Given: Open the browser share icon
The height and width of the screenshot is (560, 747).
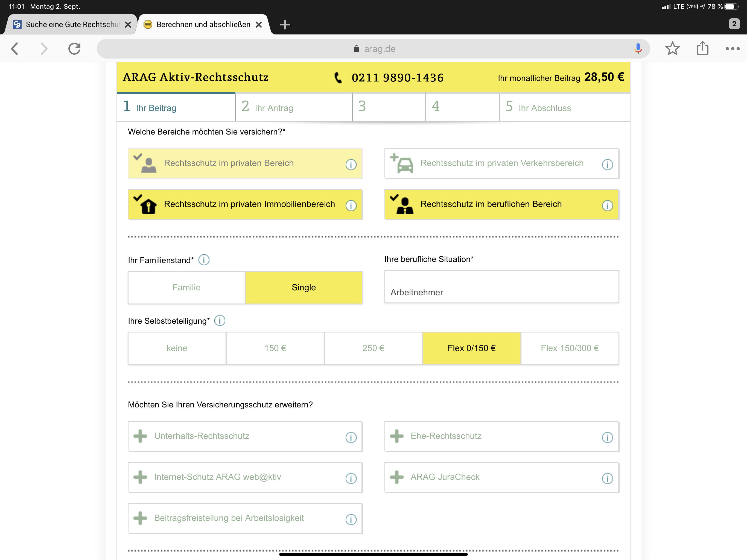Looking at the screenshot, I should tap(702, 49).
